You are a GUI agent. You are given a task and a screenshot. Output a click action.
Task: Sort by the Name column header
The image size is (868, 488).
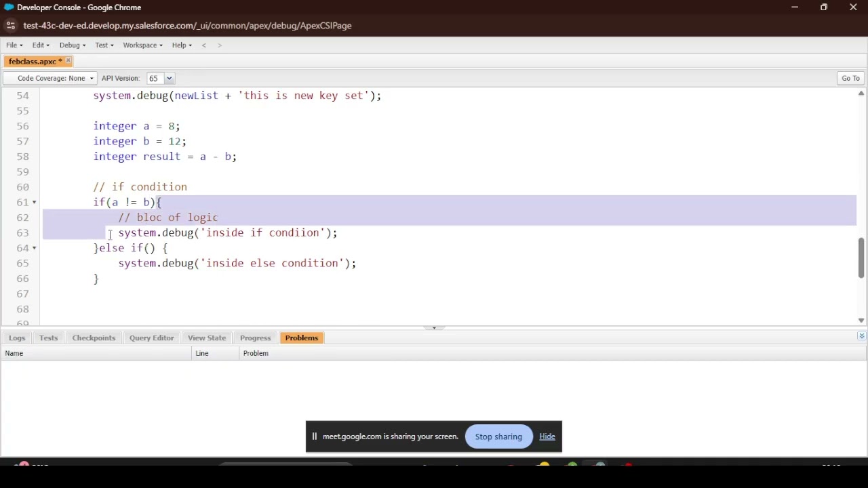coord(97,353)
